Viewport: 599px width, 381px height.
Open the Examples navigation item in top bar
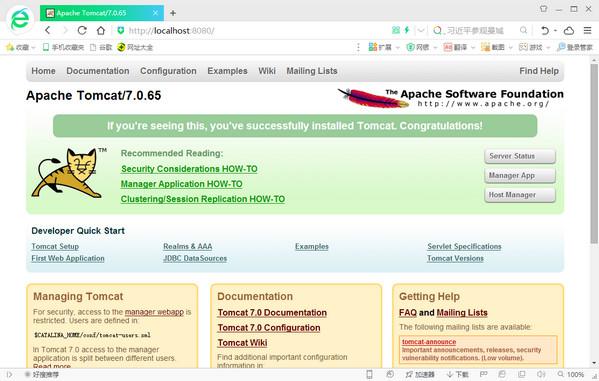227,71
